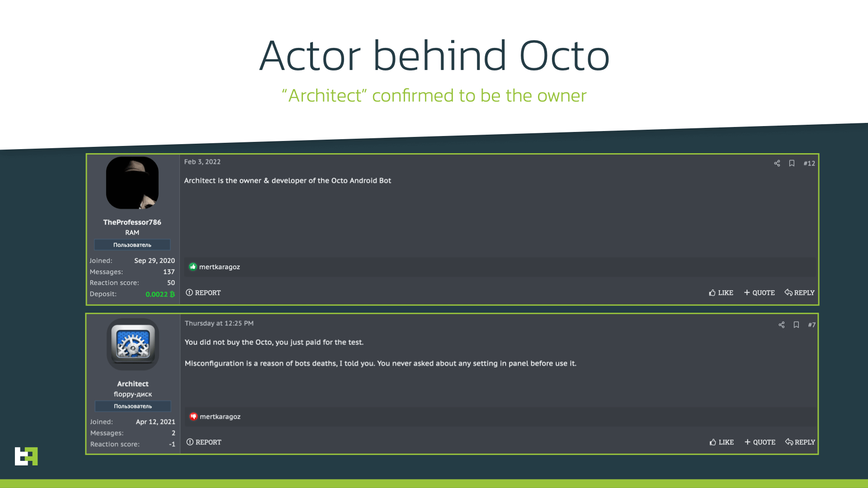Like Architect's misconfiguration post

click(x=722, y=442)
